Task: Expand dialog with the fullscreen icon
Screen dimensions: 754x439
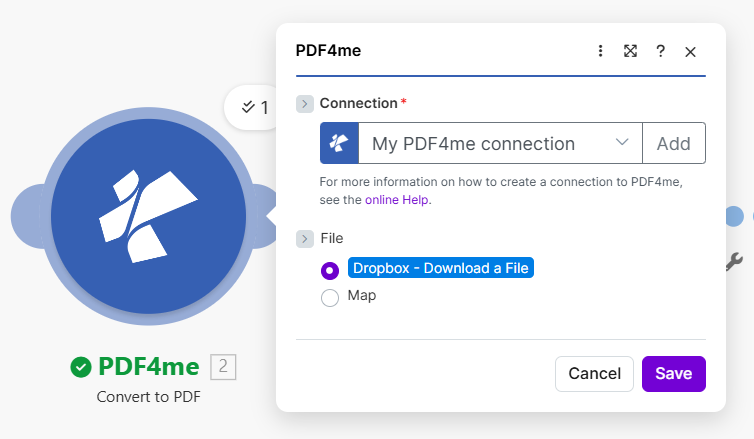Action: (x=630, y=51)
